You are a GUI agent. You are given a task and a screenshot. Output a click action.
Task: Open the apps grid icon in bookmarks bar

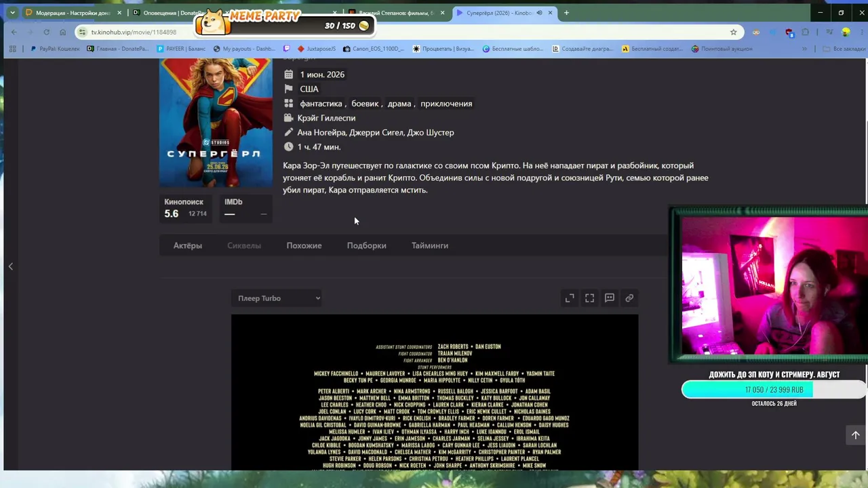(12, 49)
